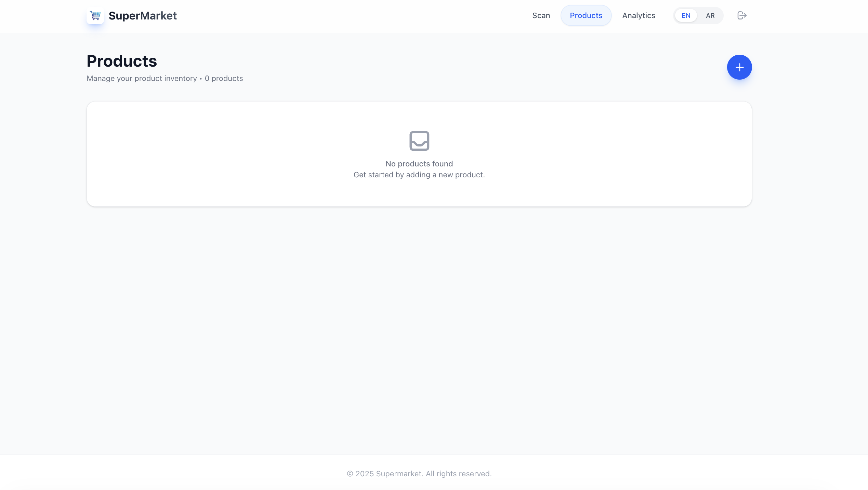Click the blue plus button to add product
The width and height of the screenshot is (868, 490).
point(739,67)
